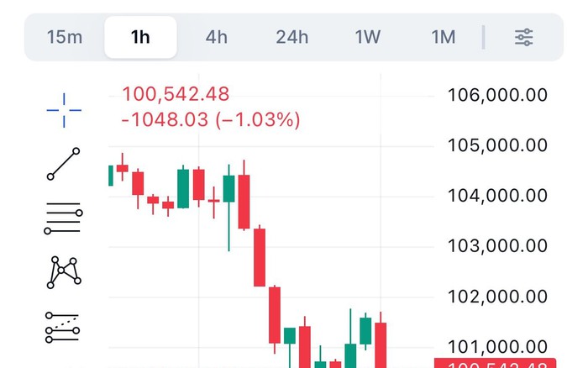Open chart settings sliders icon

click(x=524, y=37)
